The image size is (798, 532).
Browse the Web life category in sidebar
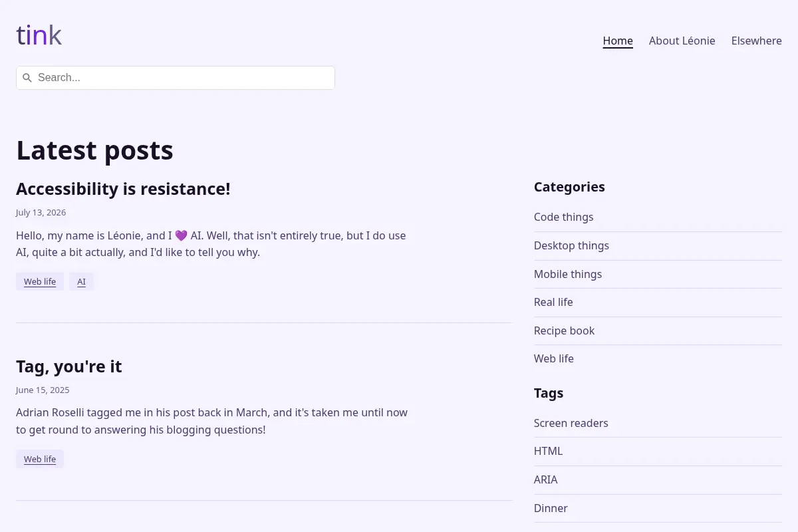pyautogui.click(x=554, y=358)
